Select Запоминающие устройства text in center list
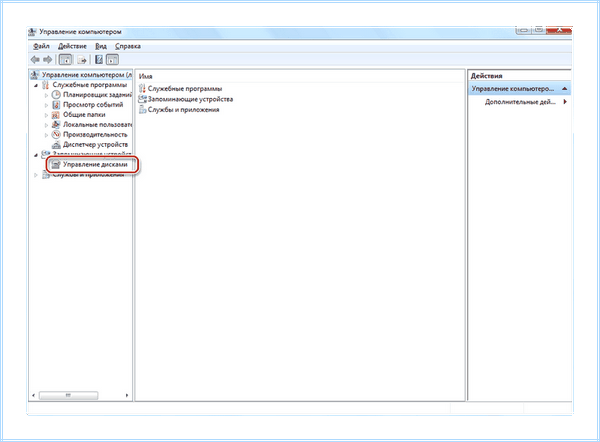Viewport: 600px width, 442px height. click(191, 99)
